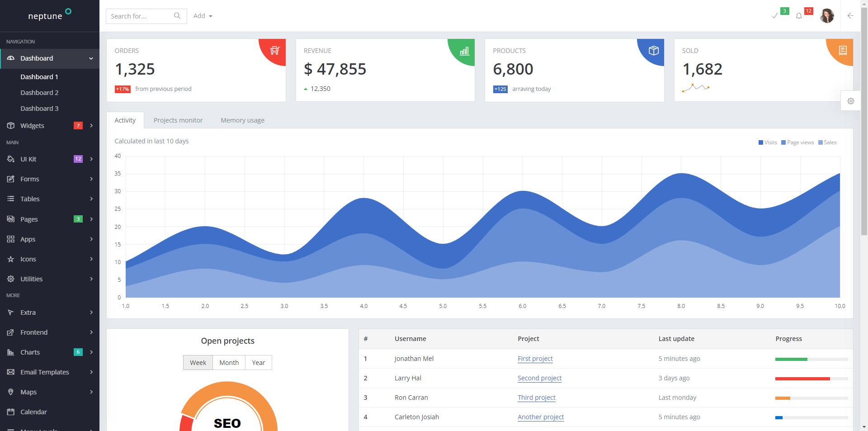
Task: Collapse the Dashboard menu chevron
Action: point(91,58)
